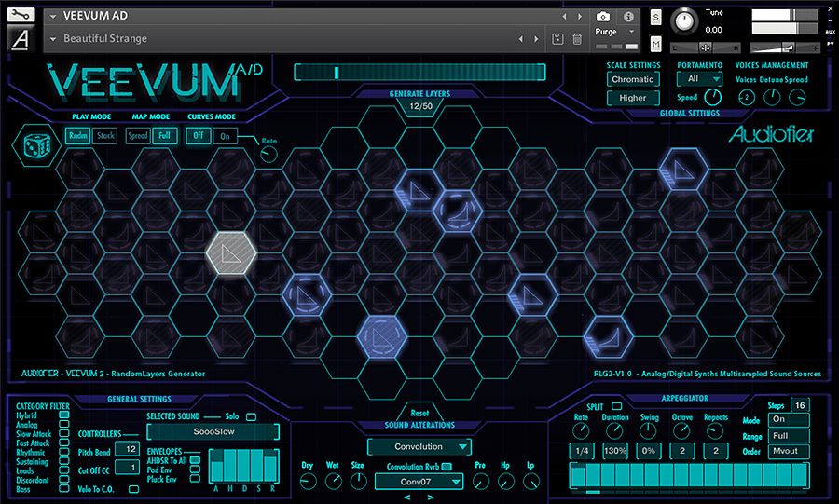Previous convolution impulse left arrow
839x504 pixels.
click(407, 497)
